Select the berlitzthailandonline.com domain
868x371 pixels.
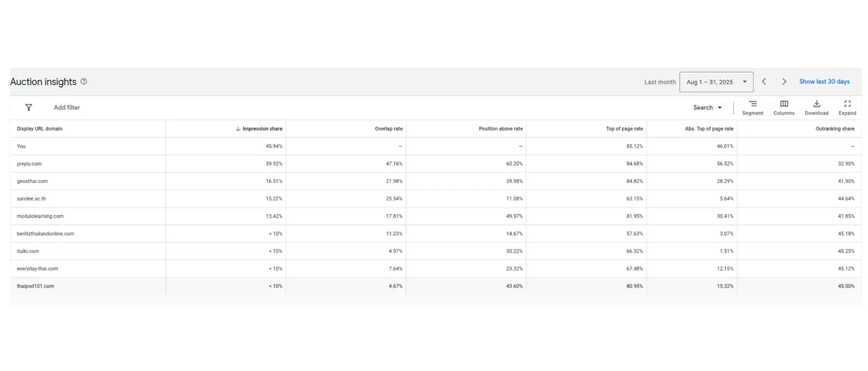(46, 234)
